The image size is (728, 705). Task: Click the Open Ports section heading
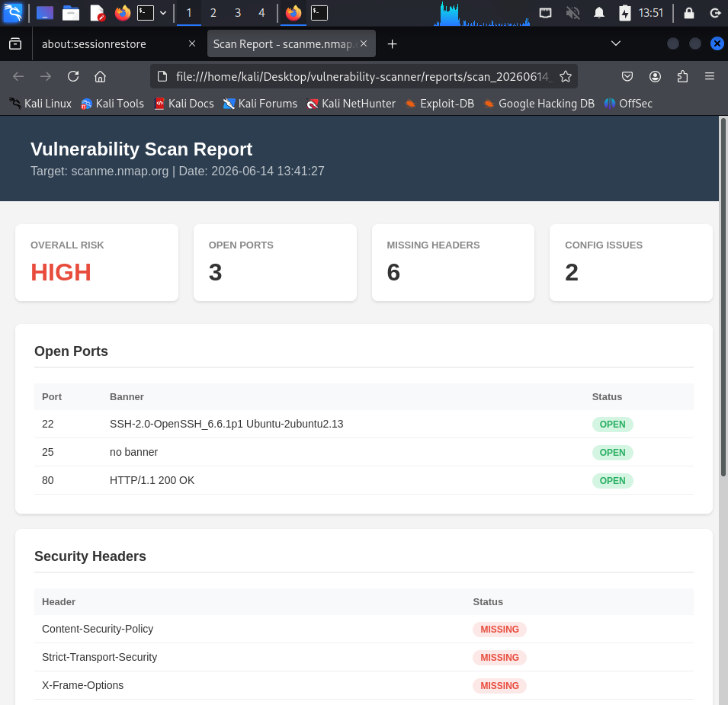[x=71, y=351]
